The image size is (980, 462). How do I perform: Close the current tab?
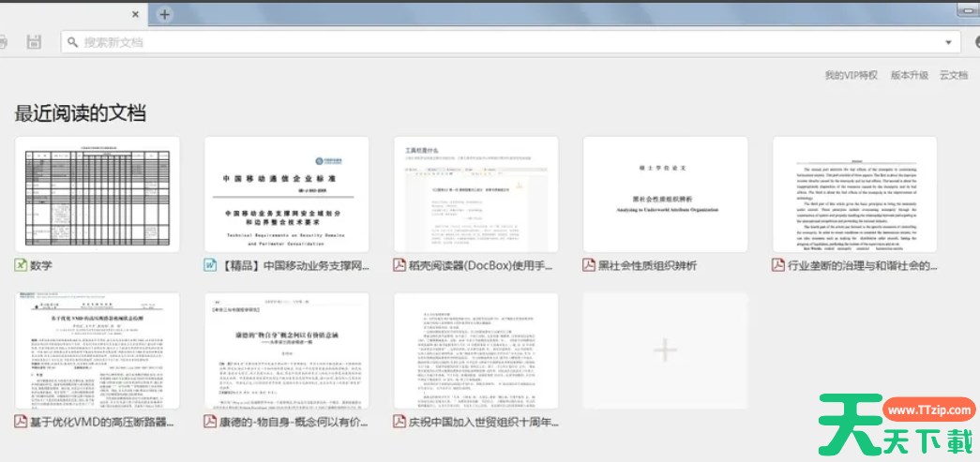[135, 15]
